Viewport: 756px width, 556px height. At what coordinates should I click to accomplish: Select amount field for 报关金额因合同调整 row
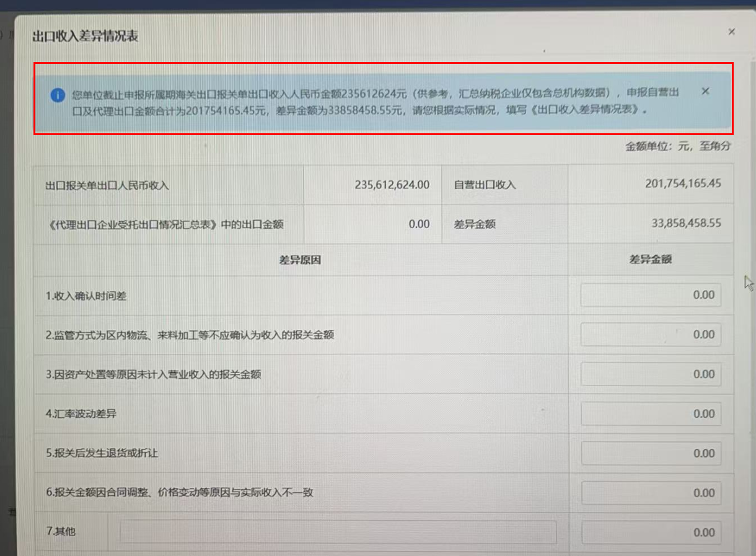(x=651, y=493)
